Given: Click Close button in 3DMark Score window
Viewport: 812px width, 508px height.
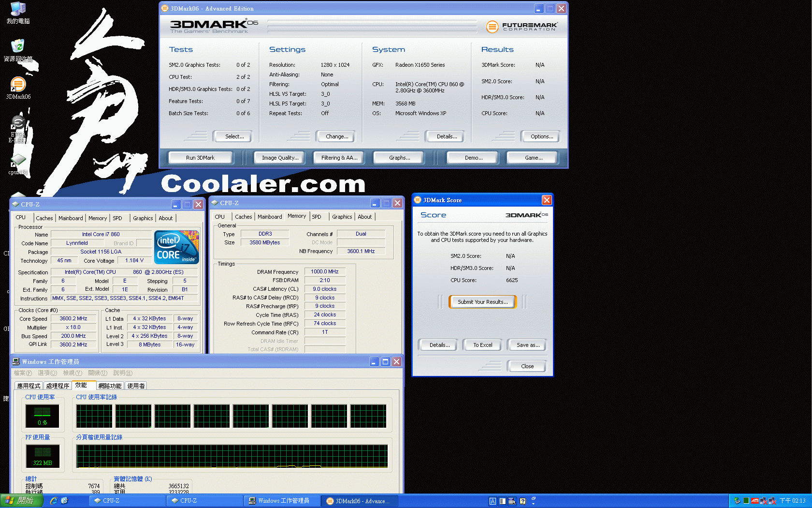Looking at the screenshot, I should click(527, 366).
